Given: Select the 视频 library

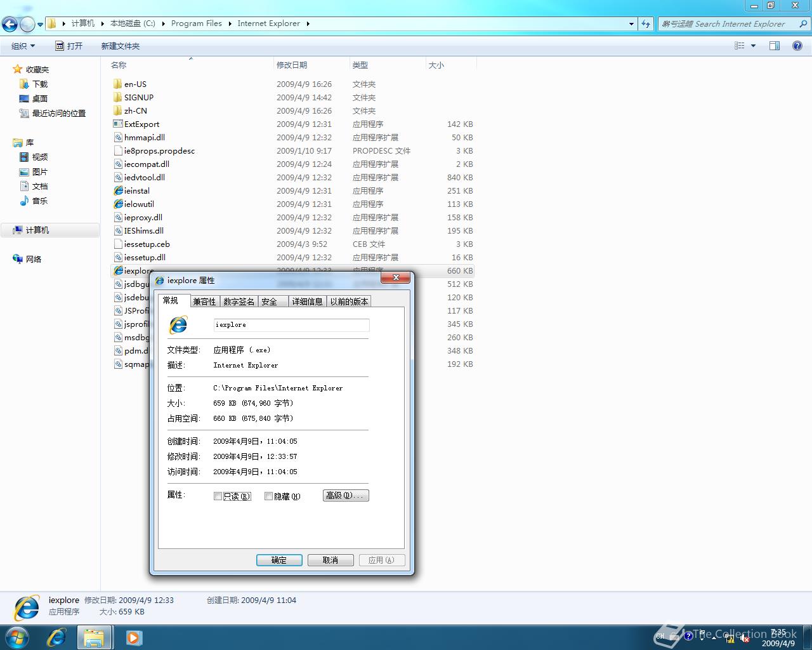Looking at the screenshot, I should click(40, 157).
